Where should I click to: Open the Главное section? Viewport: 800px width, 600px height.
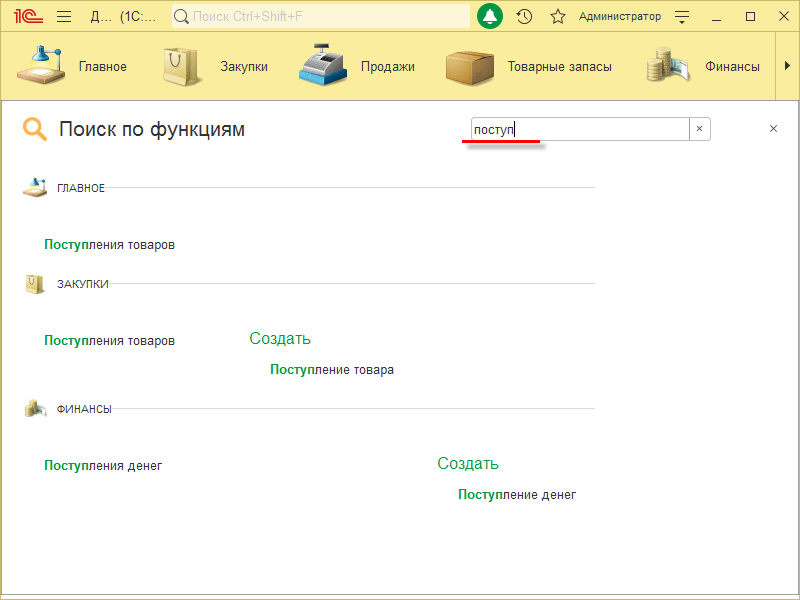pyautogui.click(x=103, y=66)
